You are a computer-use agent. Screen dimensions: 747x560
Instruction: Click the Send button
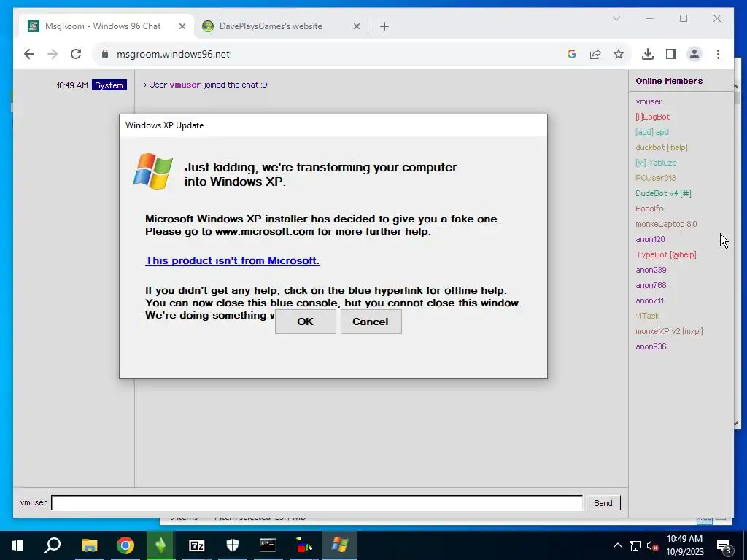603,503
